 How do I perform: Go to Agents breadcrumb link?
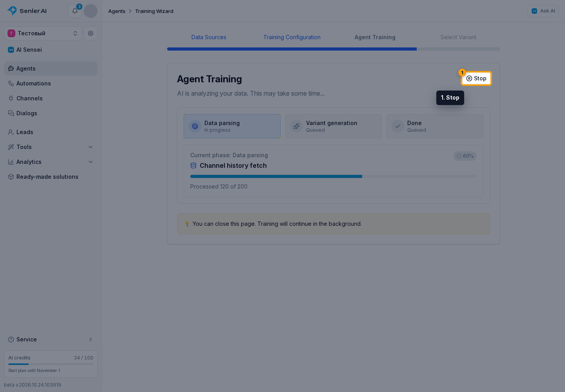coord(117,11)
